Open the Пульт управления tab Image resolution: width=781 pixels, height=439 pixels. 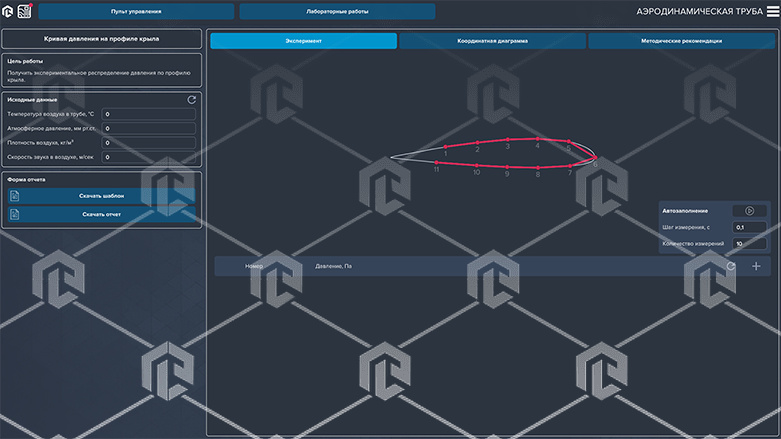[136, 11]
